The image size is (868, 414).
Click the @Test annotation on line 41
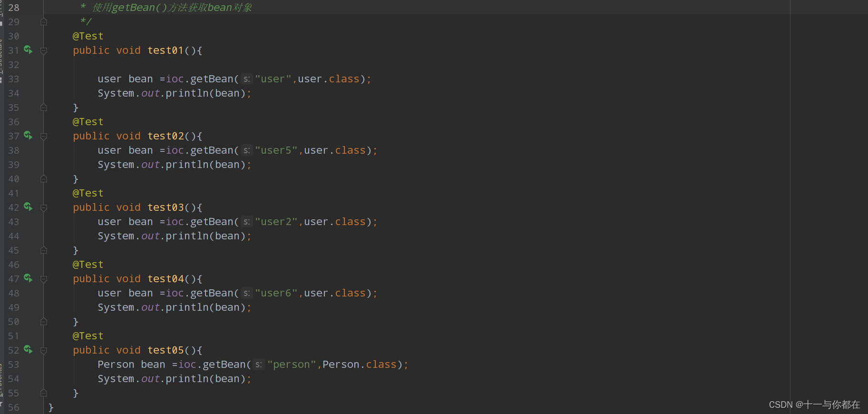[x=88, y=193]
